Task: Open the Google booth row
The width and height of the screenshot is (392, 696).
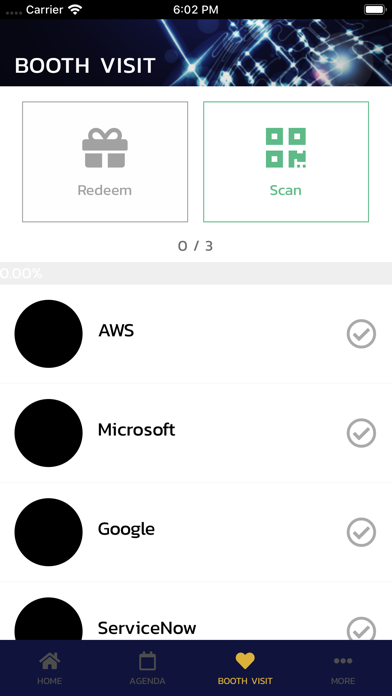Action: [x=196, y=532]
